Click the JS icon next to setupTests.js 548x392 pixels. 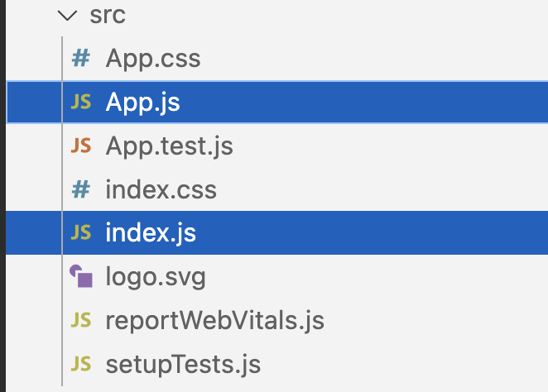tap(80, 364)
